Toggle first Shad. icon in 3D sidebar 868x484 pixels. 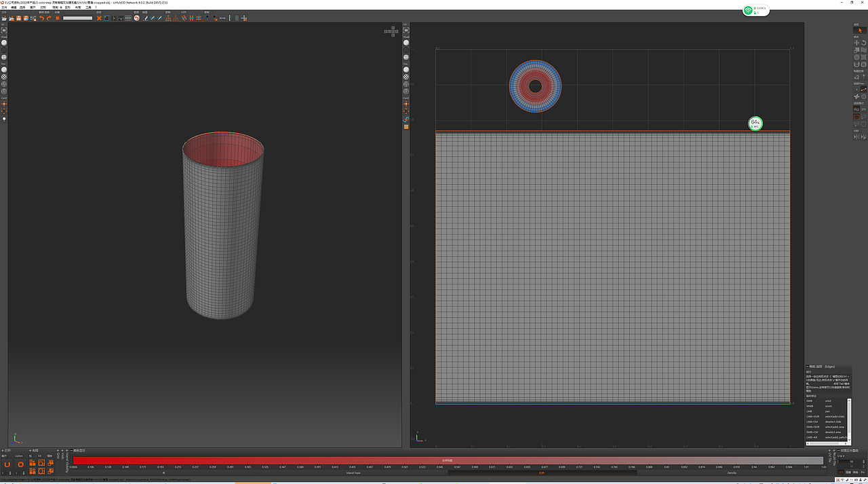pyautogui.click(x=4, y=42)
